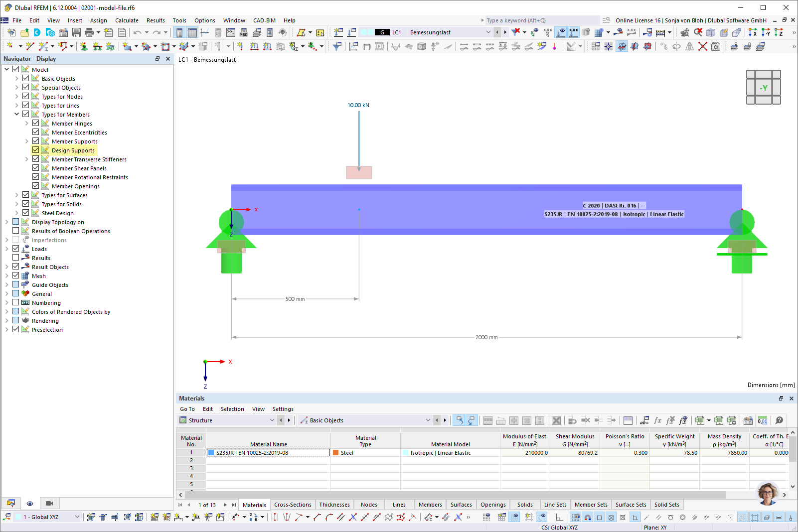Open the LC1 Bemessungslast load case dropdown
798x532 pixels.
(x=488, y=32)
